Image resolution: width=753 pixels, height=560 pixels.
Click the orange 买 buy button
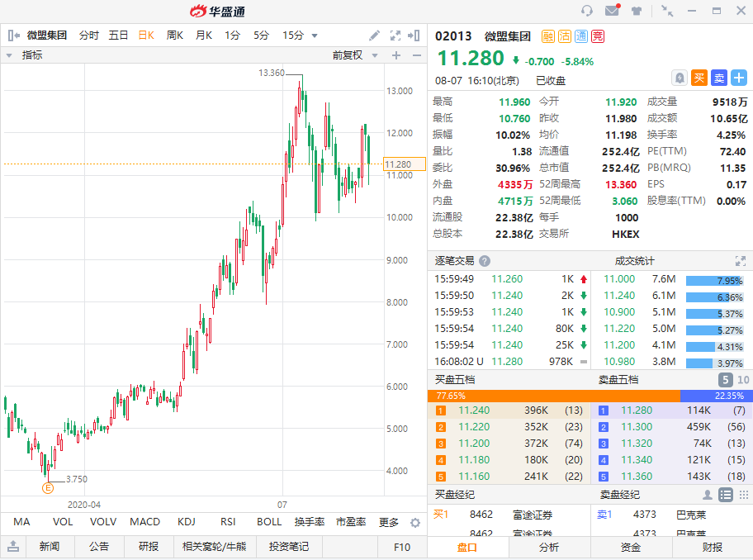click(x=699, y=78)
